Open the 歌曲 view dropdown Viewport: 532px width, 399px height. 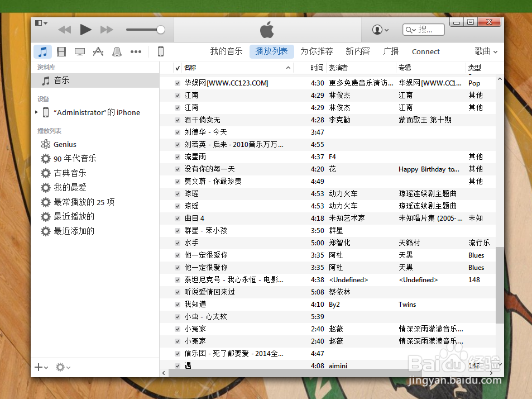tap(486, 51)
